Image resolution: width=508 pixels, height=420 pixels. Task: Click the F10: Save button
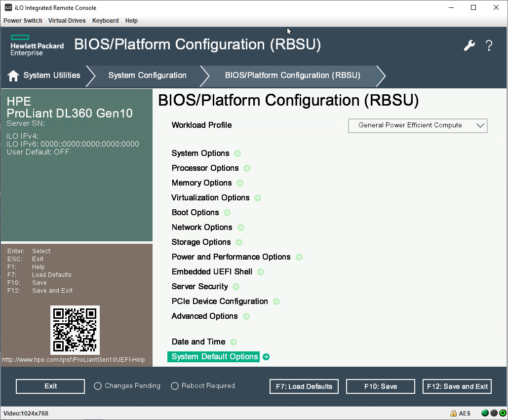tap(380, 386)
